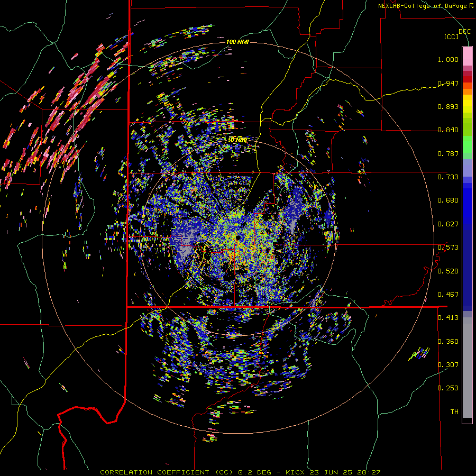Click the 0.947 scale label

[448, 83]
